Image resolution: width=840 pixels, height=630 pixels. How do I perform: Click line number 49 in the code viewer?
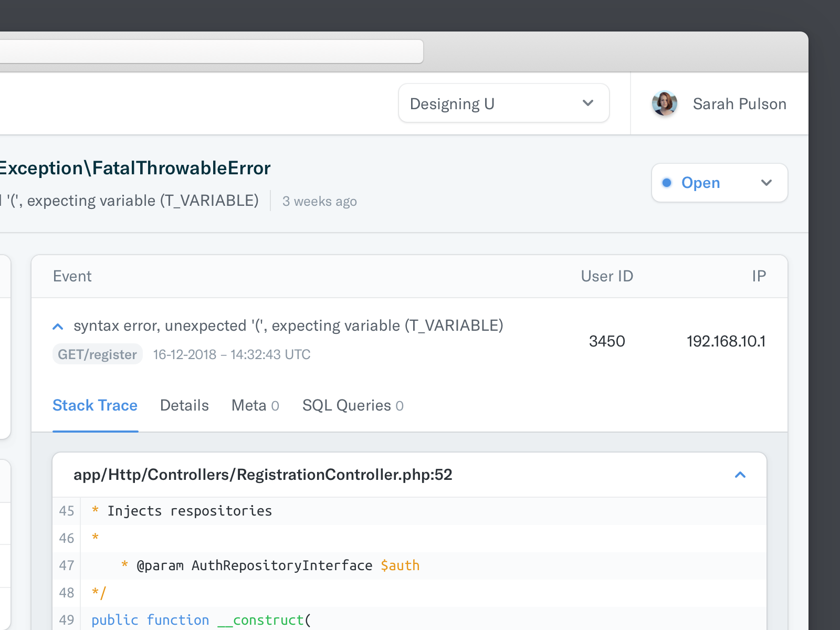tap(66, 619)
